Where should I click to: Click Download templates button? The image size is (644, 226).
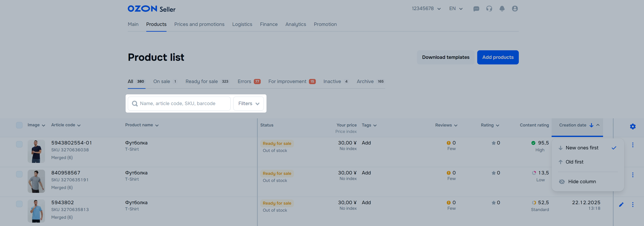point(445,57)
